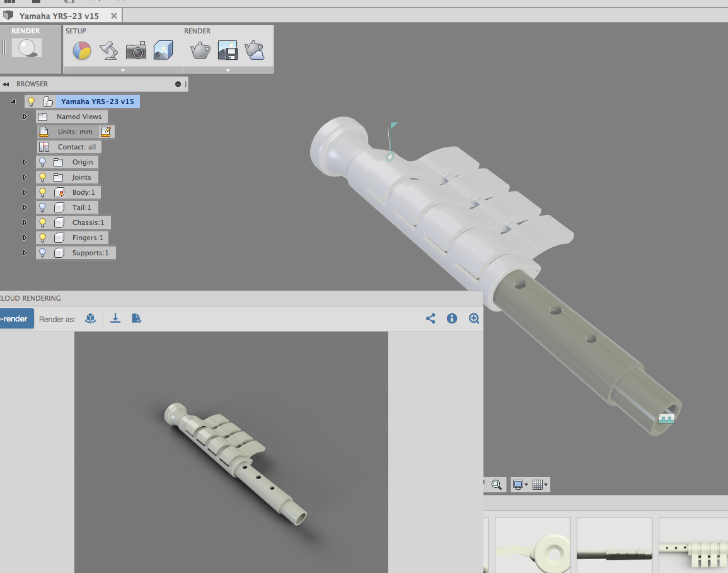This screenshot has height=573, width=728.
Task: Hide the Joints folder via lightbulb
Action: pos(42,177)
